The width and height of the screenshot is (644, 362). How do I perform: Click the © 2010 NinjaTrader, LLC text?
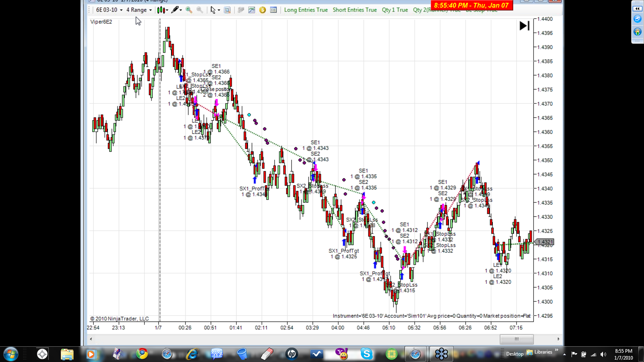click(x=120, y=319)
